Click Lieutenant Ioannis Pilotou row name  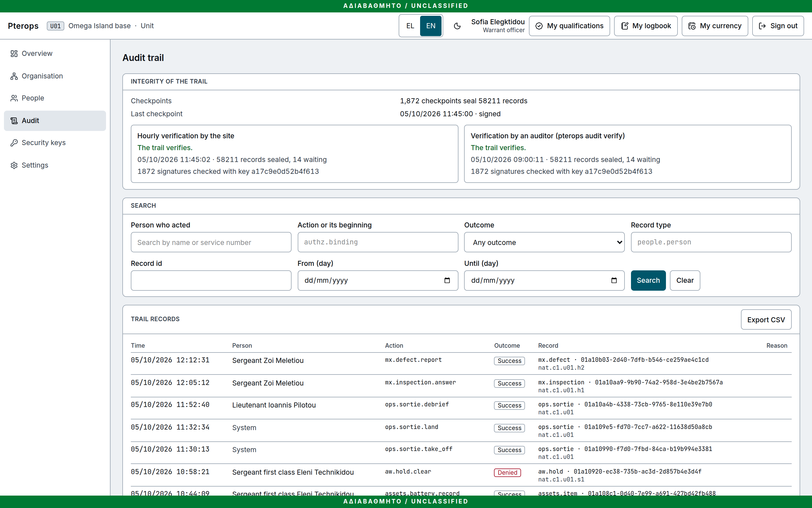[274, 405]
